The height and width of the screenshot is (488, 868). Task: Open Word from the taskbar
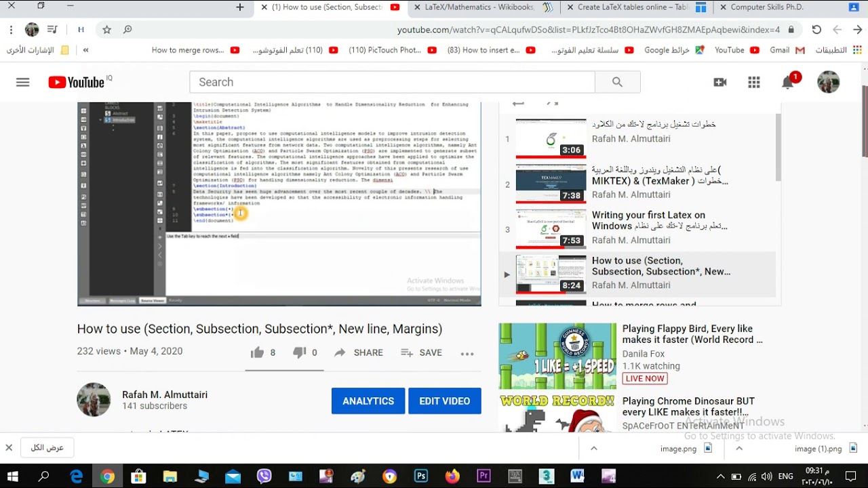(x=577, y=476)
